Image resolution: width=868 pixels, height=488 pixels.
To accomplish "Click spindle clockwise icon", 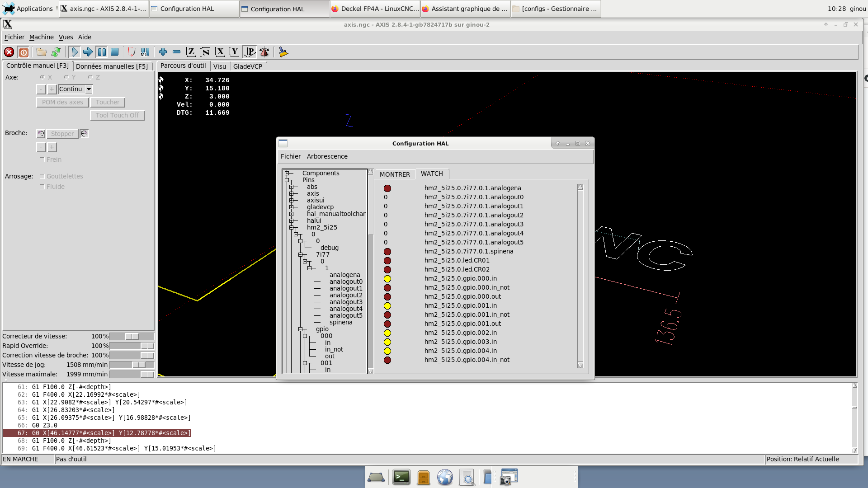I will click(x=84, y=134).
